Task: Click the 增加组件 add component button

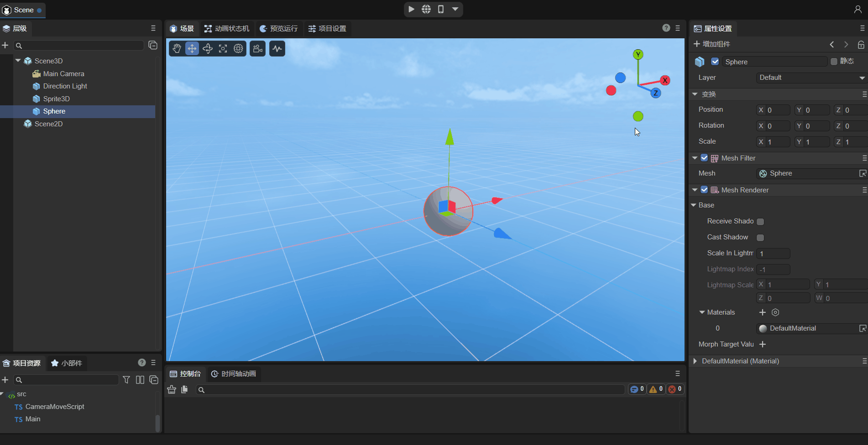Action: pyautogui.click(x=712, y=44)
